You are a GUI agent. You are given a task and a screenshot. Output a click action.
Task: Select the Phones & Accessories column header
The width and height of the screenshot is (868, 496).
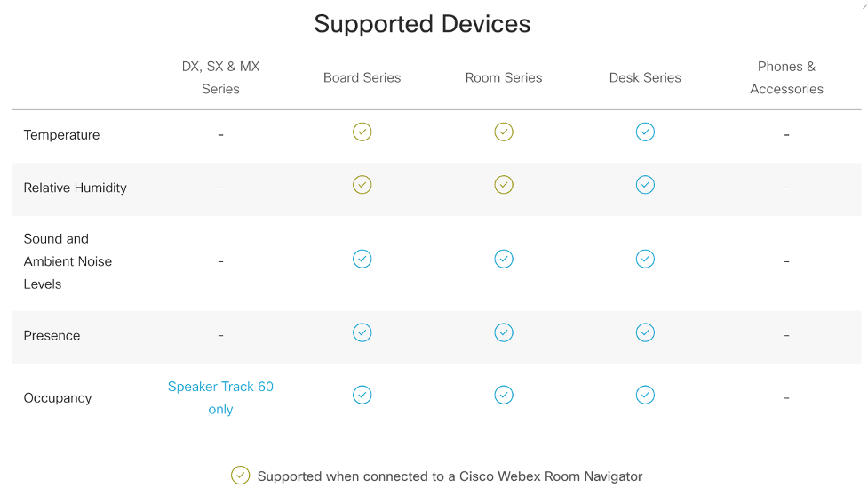click(x=786, y=77)
